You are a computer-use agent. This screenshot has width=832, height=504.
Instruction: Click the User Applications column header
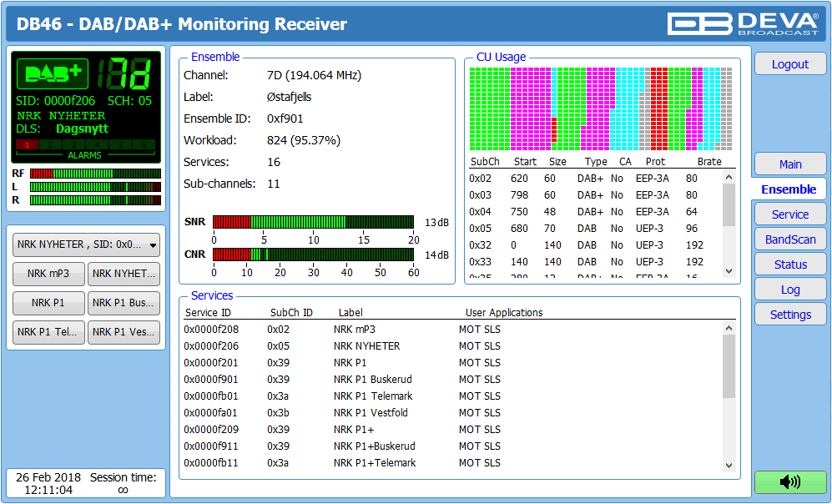(x=504, y=312)
